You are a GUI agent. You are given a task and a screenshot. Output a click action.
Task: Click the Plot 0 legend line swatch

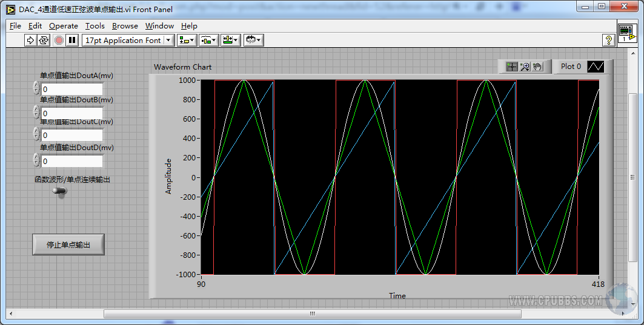point(596,67)
